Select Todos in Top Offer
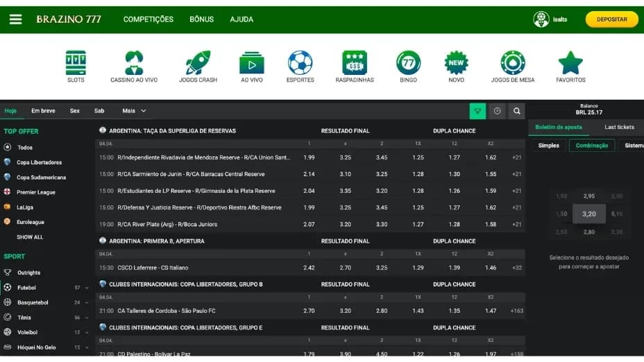The height and width of the screenshot is (362, 644). click(x=25, y=147)
